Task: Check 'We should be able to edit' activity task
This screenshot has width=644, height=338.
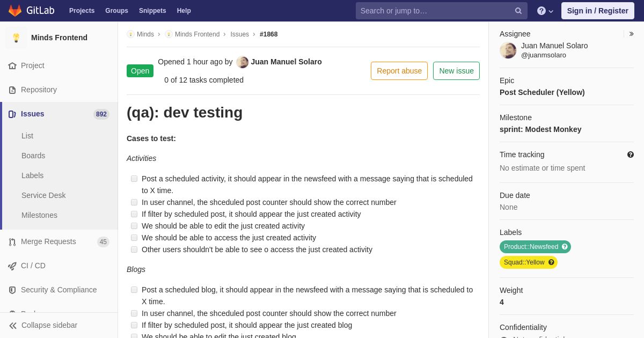Action: [134, 226]
